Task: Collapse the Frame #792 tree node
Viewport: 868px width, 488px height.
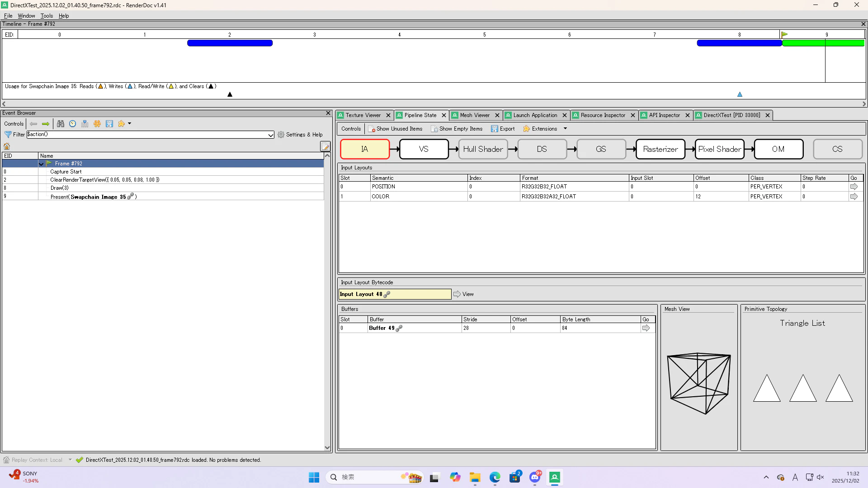Action: click(42, 164)
